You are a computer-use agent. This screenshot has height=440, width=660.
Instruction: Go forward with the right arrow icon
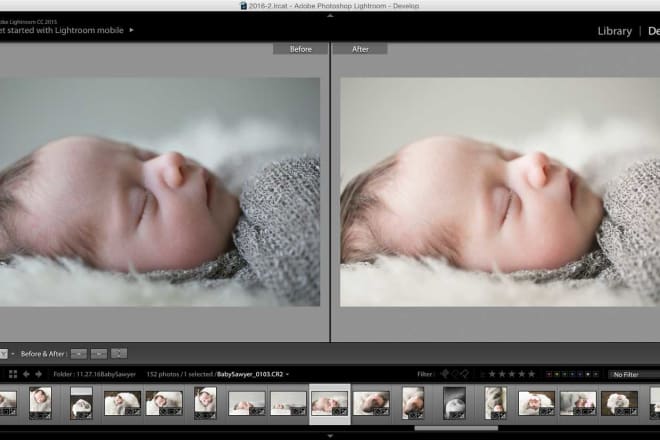coord(38,374)
